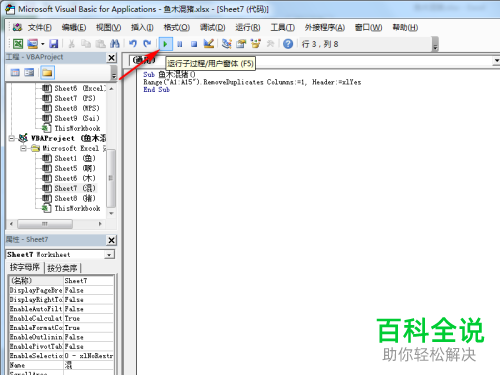The width and height of the screenshot is (500, 375).
Task: Click the Name property value 混
Action: pos(88,365)
